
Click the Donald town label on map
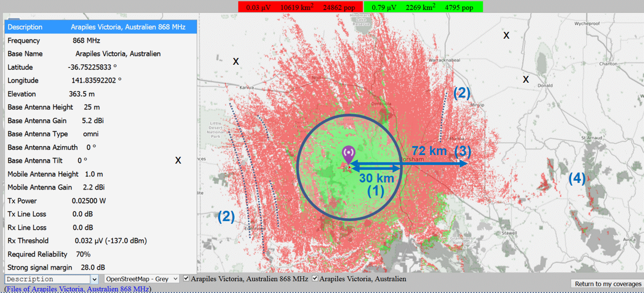point(545,85)
